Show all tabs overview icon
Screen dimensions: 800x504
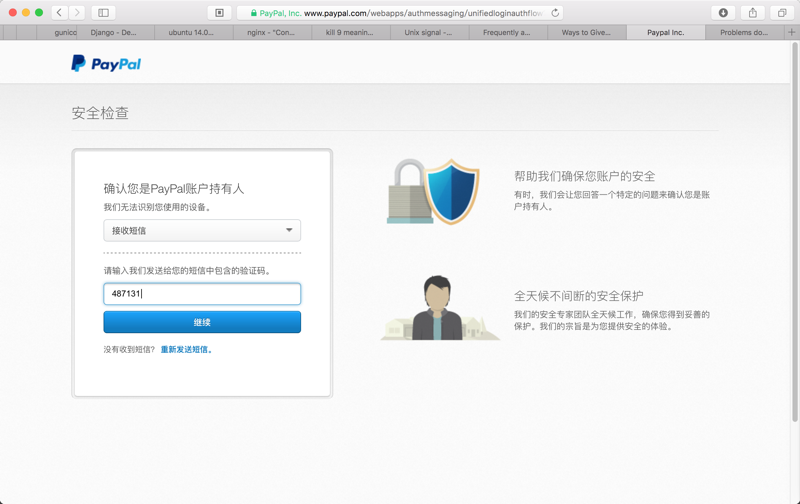782,13
